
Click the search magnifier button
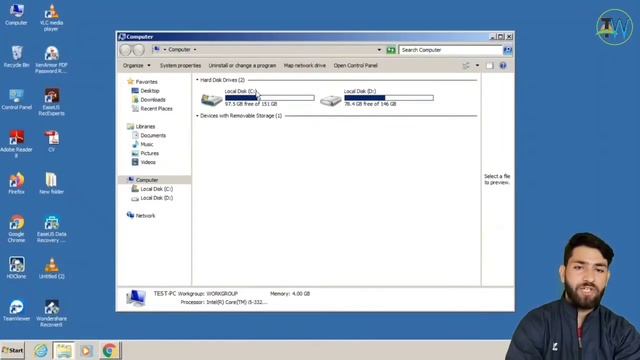(507, 50)
